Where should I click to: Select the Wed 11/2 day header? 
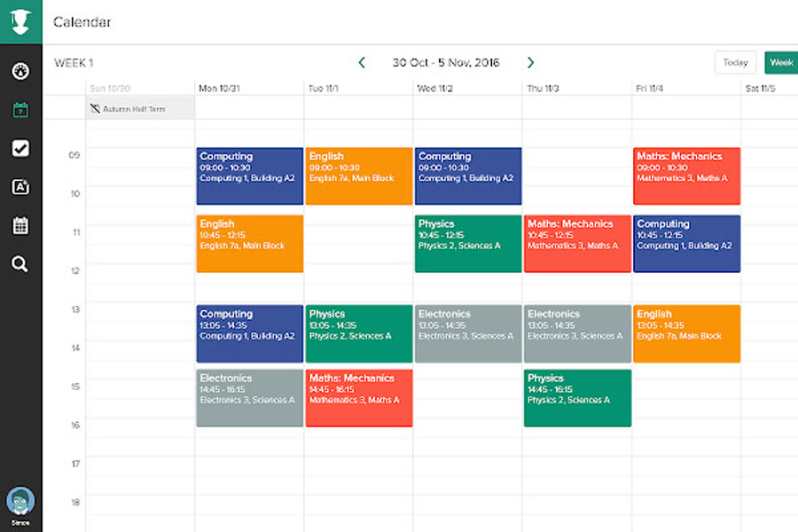[435, 88]
